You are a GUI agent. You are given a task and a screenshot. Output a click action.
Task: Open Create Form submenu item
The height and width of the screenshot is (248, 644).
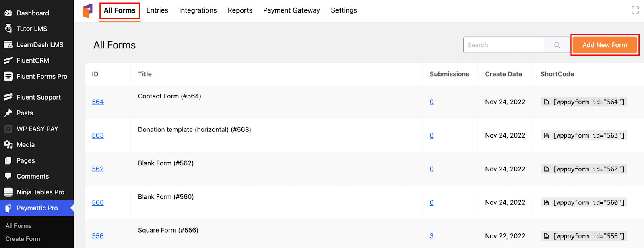pyautogui.click(x=23, y=239)
